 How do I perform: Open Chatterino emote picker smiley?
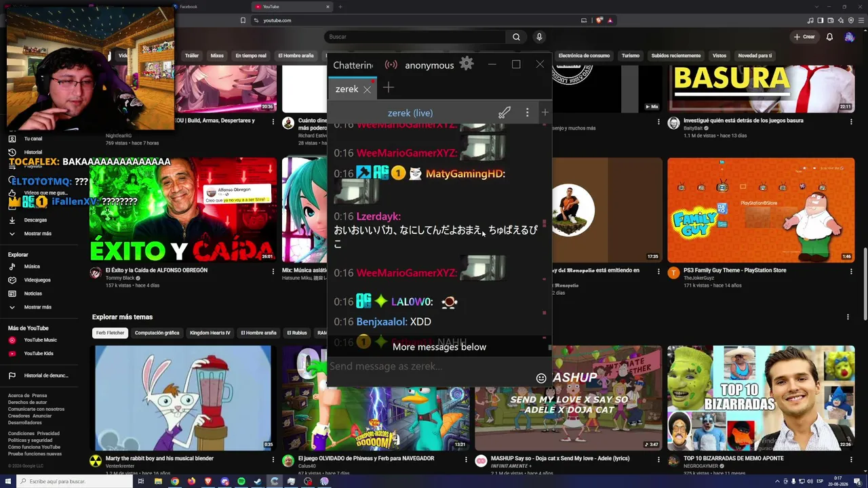pos(541,378)
